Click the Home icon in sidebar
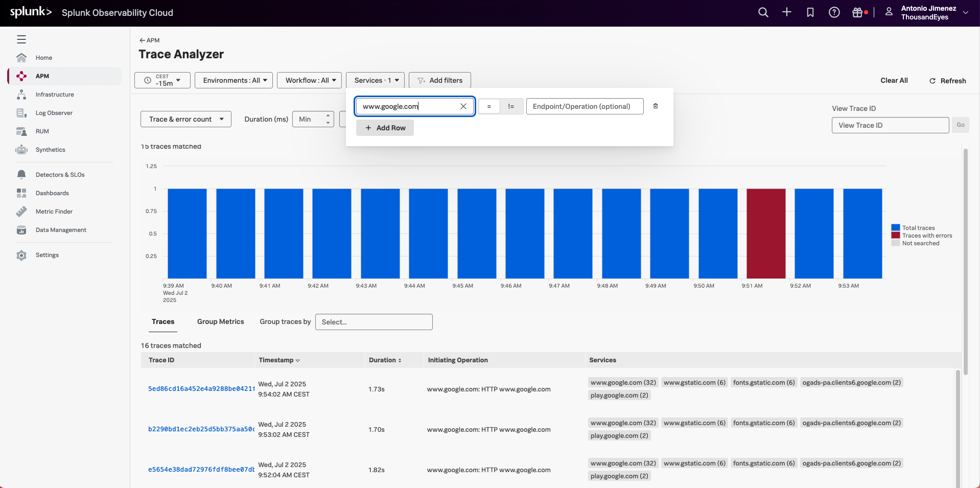 click(21, 57)
